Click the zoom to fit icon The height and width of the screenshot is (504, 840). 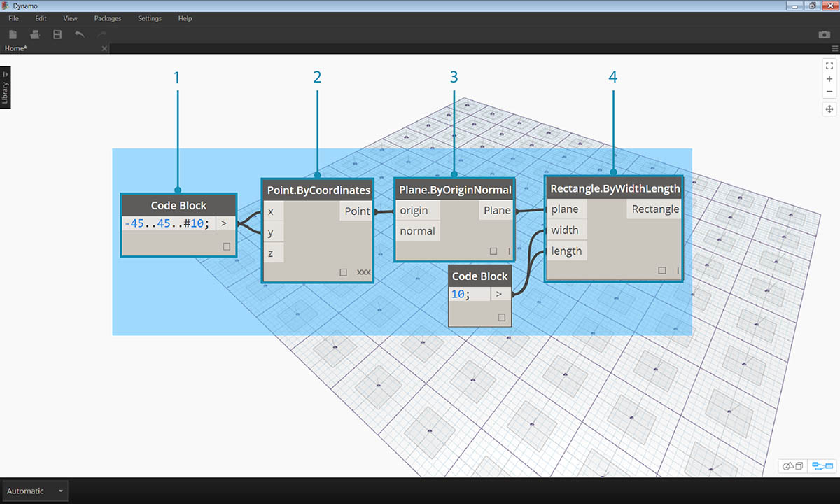pyautogui.click(x=829, y=66)
